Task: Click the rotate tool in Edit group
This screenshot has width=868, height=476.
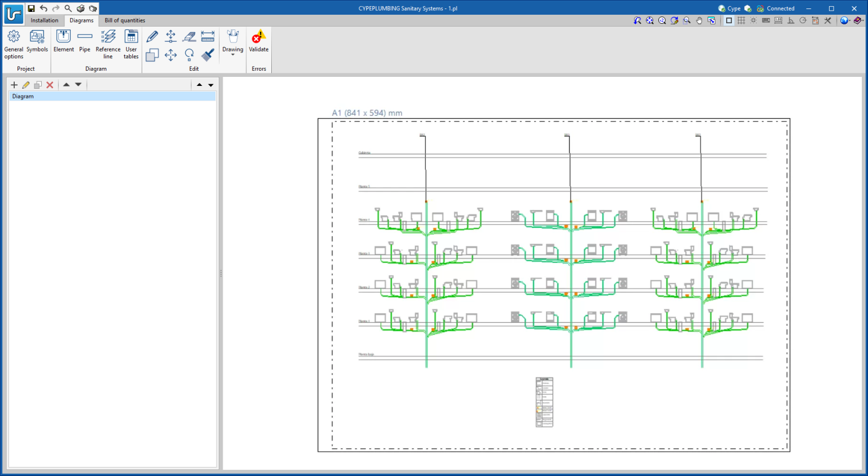Action: 189,55
